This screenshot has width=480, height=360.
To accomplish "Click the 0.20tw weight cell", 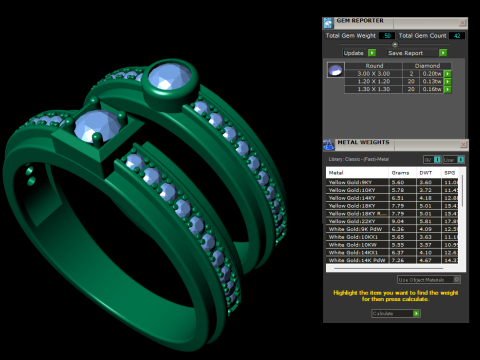I will coord(432,74).
